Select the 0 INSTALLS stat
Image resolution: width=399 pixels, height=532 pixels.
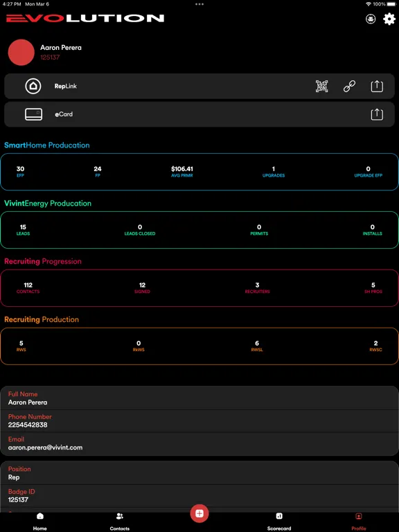373,230
